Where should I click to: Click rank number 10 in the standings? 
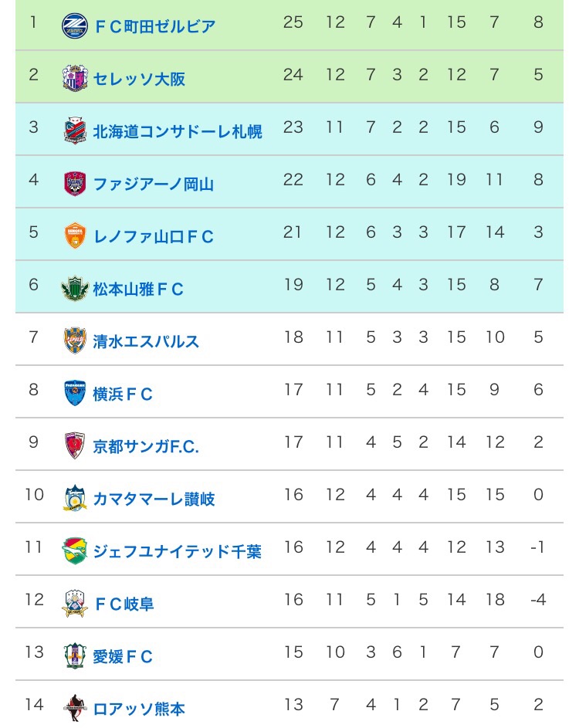pyautogui.click(x=34, y=494)
